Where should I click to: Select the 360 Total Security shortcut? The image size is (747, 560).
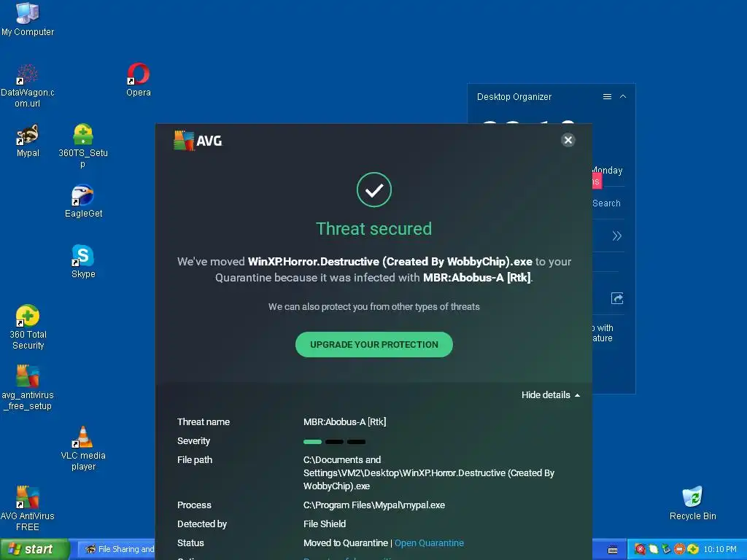tap(28, 327)
